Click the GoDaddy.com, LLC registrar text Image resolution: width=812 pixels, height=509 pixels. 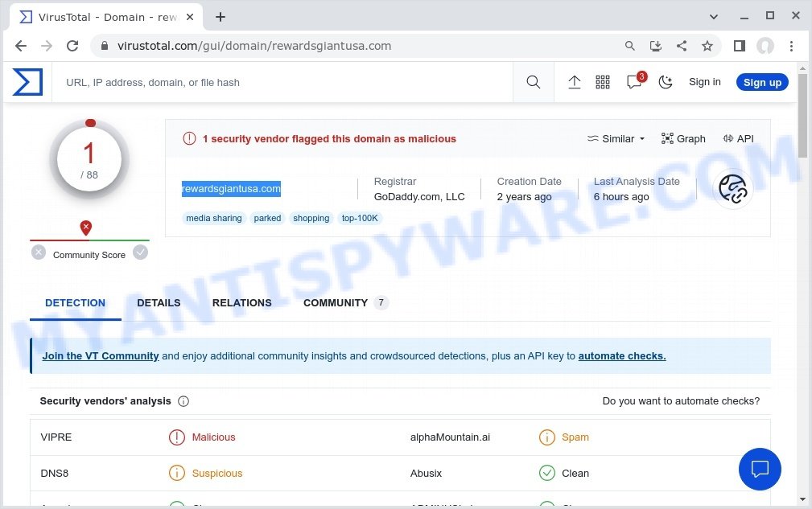point(419,196)
